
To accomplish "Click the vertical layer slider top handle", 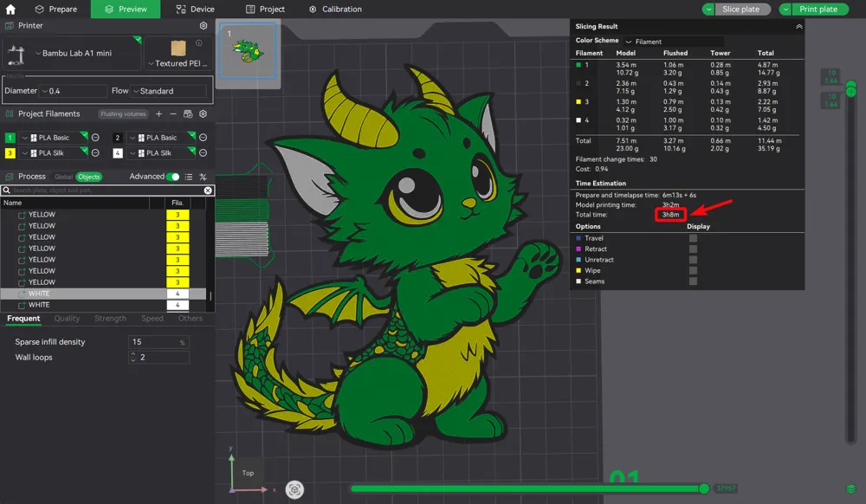I will 851,86.
